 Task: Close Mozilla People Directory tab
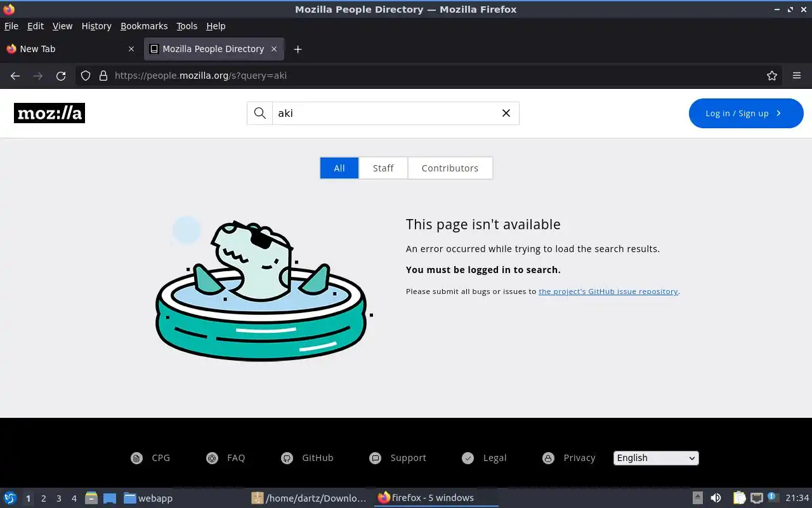coord(274,49)
